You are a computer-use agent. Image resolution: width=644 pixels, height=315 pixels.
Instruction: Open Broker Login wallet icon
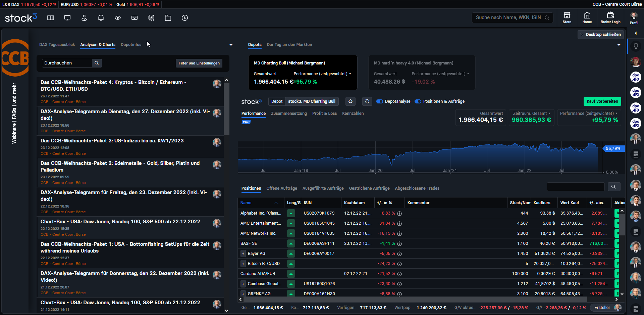(610, 18)
